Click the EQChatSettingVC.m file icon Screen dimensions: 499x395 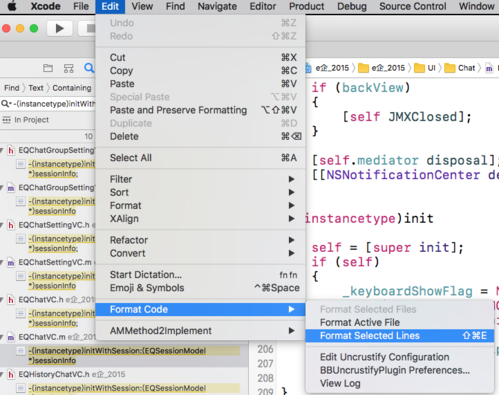[x=11, y=263]
